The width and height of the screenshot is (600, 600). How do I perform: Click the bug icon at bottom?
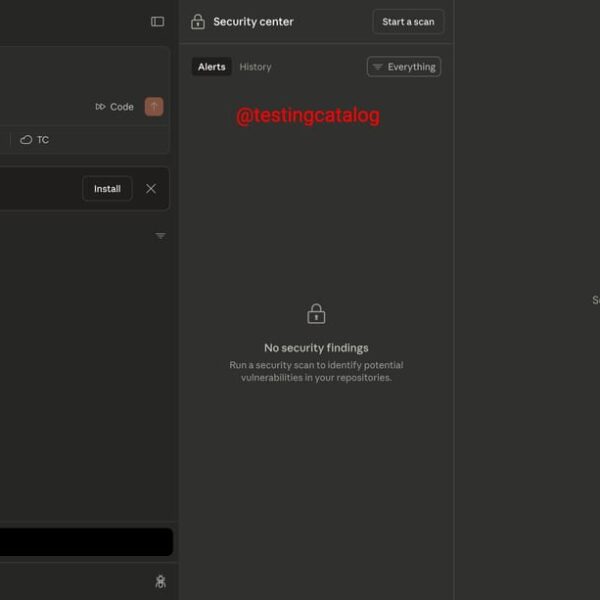160,581
